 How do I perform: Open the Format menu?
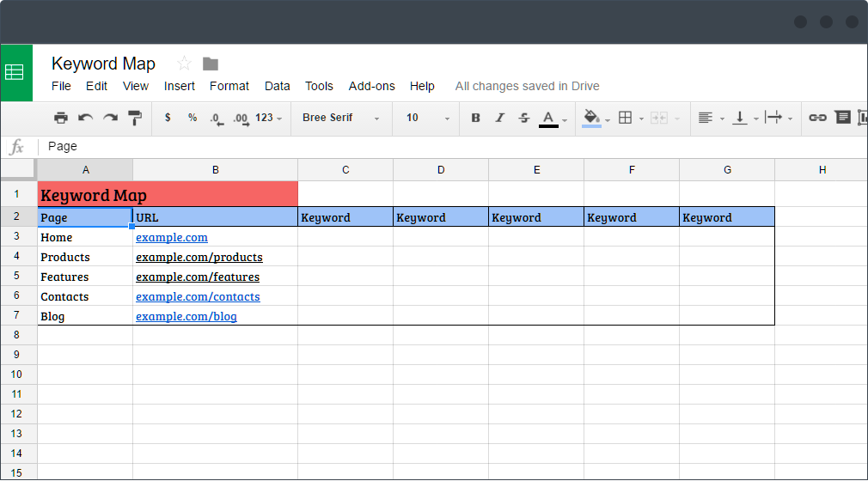(229, 86)
